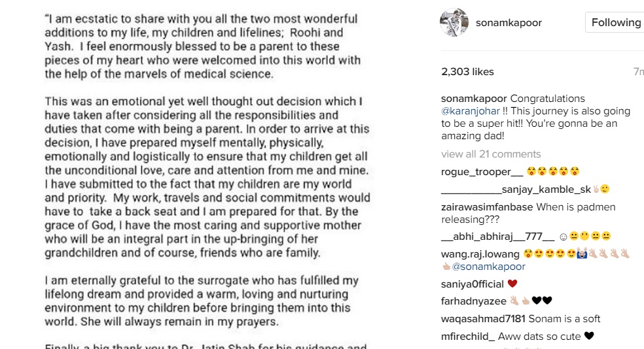This screenshot has height=349, width=644.
Task: Open mfirechild_ commenter profile
Action: point(468,337)
